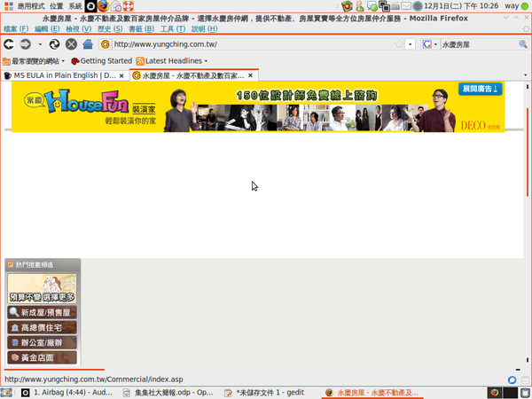Stop loading the page
This screenshot has height=399, width=532.
[x=71, y=44]
